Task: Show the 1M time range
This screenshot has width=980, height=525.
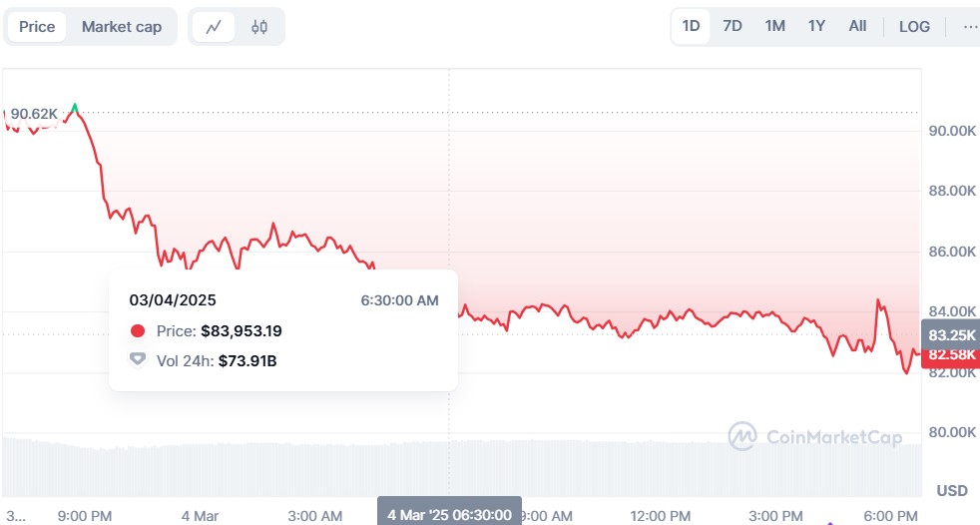Action: click(x=774, y=26)
